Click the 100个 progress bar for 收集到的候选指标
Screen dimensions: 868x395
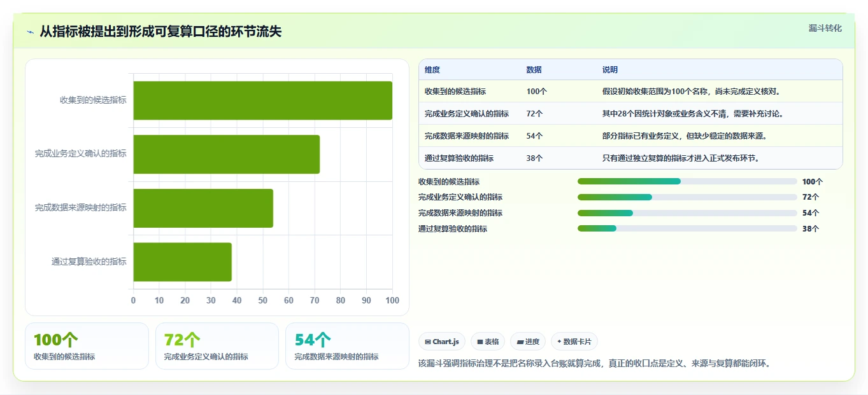pyautogui.click(x=687, y=181)
